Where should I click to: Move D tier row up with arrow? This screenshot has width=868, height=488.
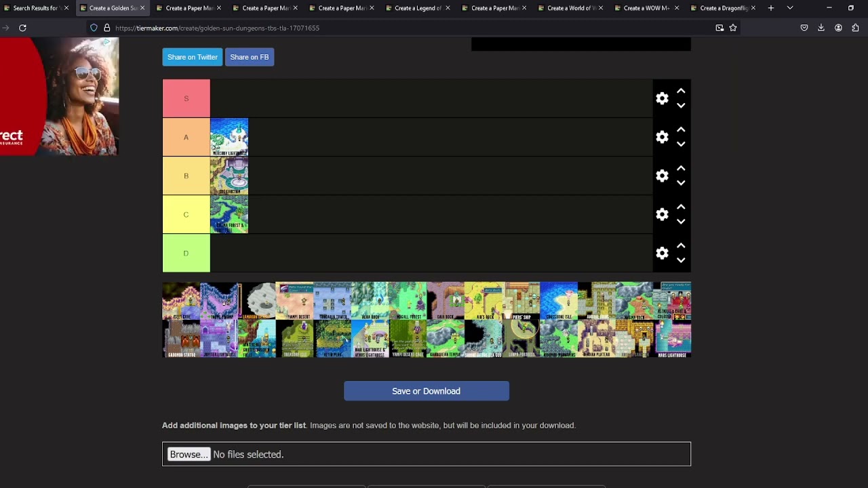click(681, 245)
